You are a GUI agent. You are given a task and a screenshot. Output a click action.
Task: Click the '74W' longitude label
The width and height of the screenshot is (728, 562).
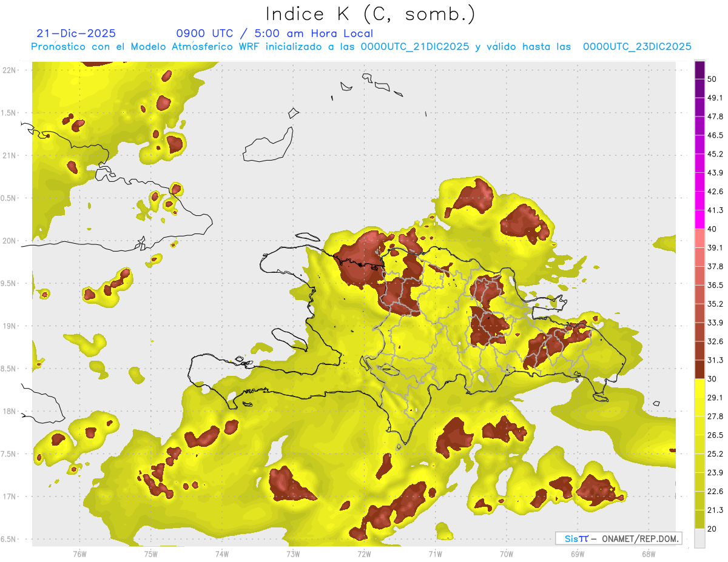tap(221, 554)
